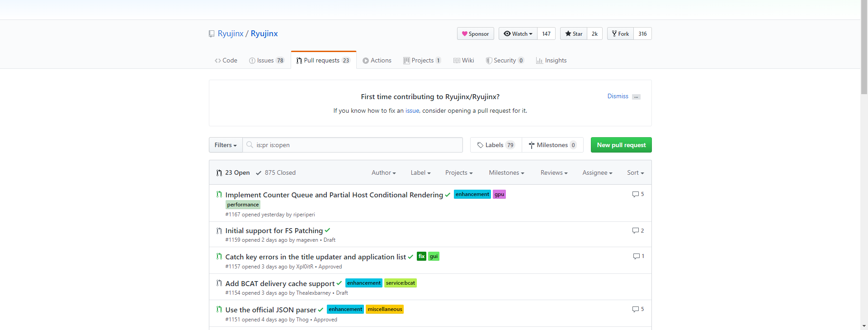Click the Code tab

coord(226,60)
